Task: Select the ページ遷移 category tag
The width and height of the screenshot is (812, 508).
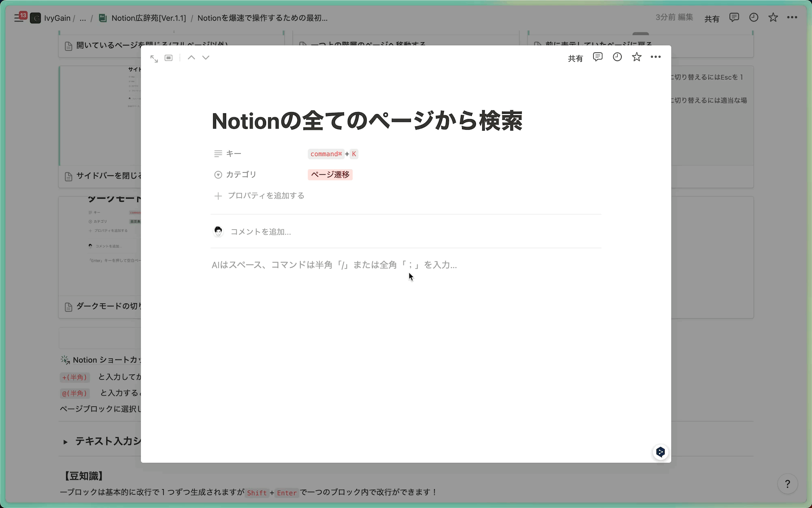Action: [330, 175]
